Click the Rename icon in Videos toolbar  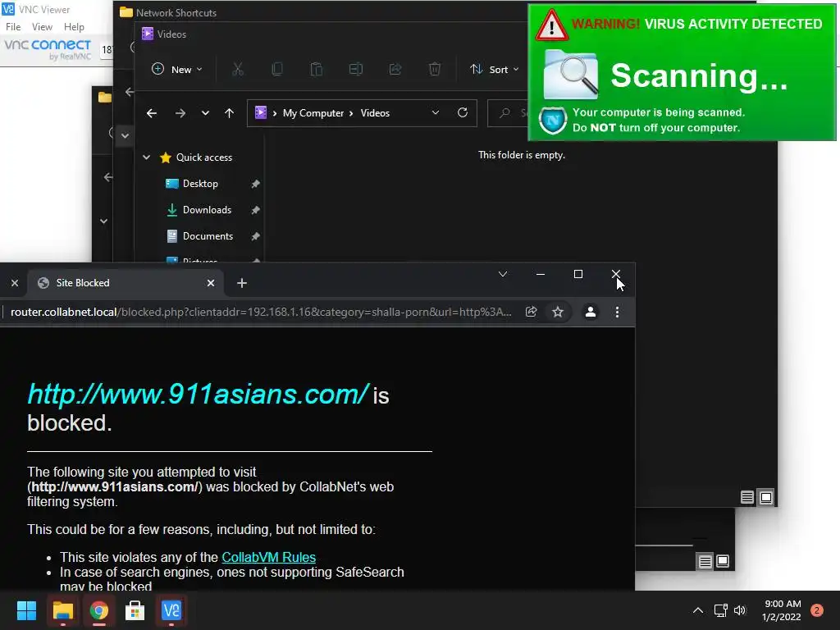(356, 69)
